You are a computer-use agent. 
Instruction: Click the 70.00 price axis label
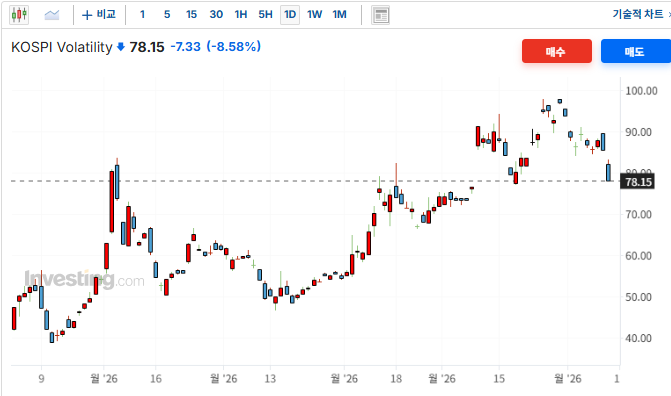(638, 214)
